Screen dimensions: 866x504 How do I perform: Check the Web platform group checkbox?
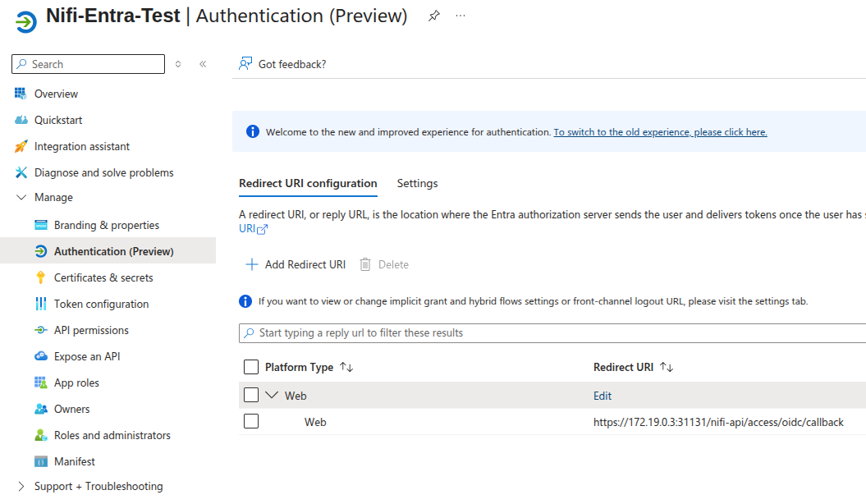click(x=251, y=396)
